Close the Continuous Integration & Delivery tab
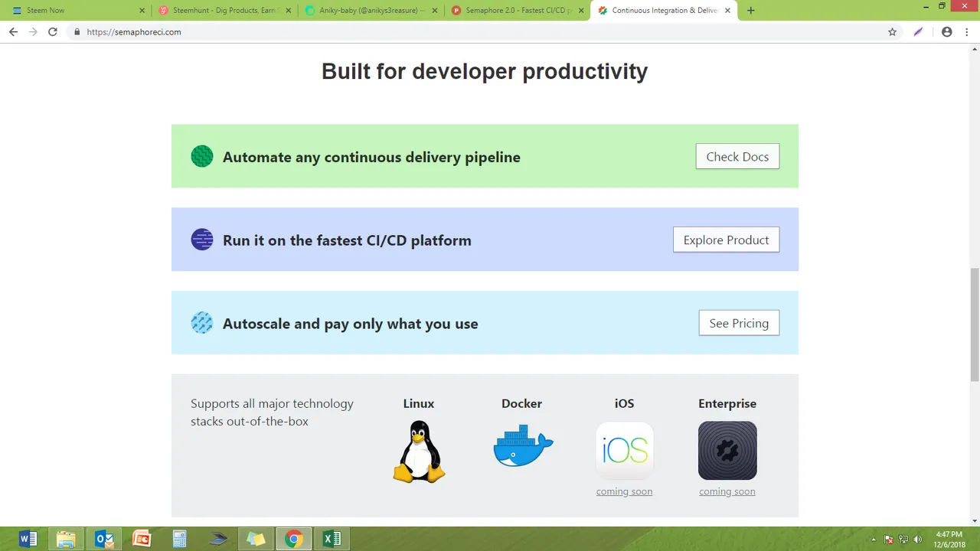The image size is (980, 551). point(728,11)
